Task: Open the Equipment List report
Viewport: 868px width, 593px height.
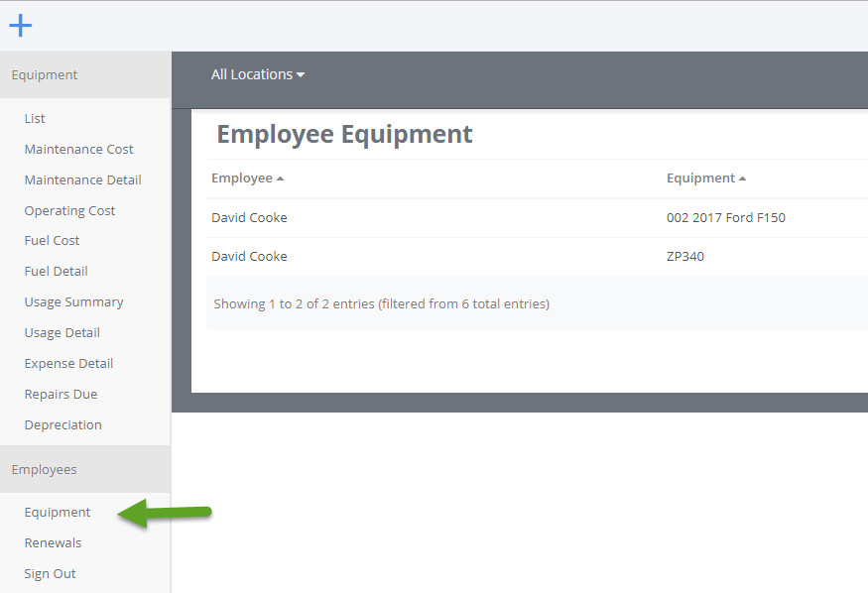Action: point(35,118)
